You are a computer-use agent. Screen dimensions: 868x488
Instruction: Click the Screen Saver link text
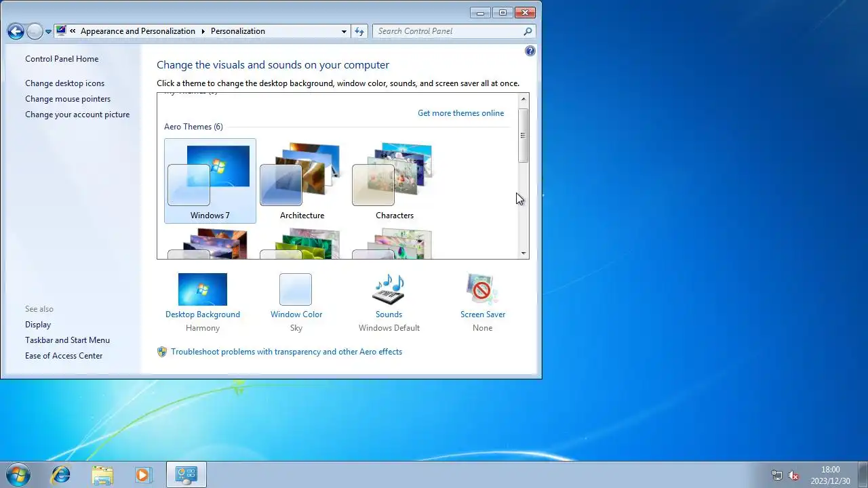pos(483,314)
